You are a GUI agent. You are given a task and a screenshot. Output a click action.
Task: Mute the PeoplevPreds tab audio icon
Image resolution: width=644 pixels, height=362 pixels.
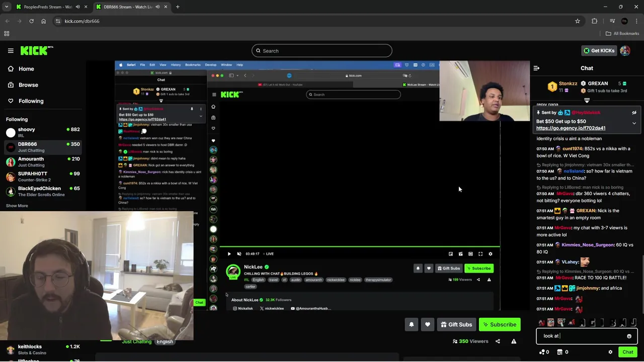[x=77, y=7]
